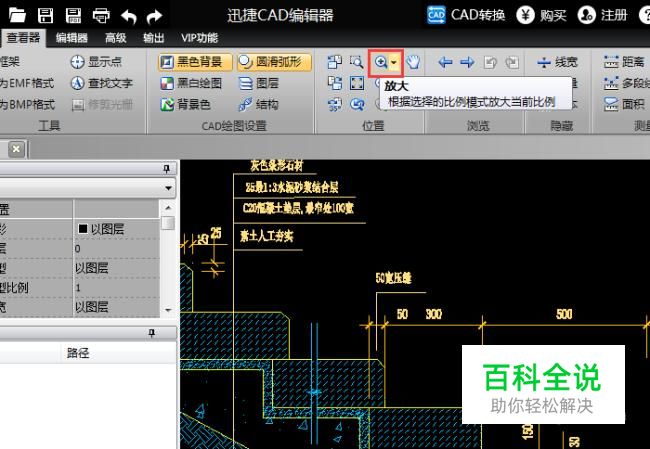
Task: Click the overlapping windows icon in 位置 group
Action: click(335, 62)
